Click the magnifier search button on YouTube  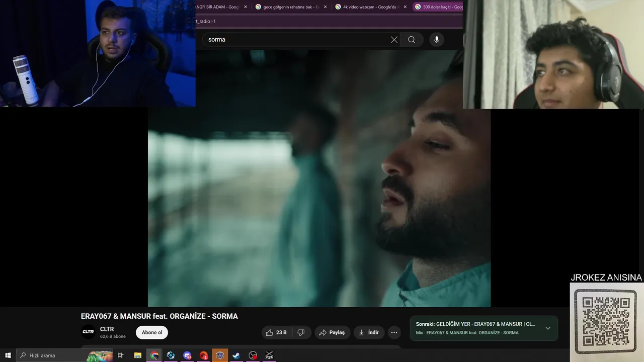click(x=412, y=40)
